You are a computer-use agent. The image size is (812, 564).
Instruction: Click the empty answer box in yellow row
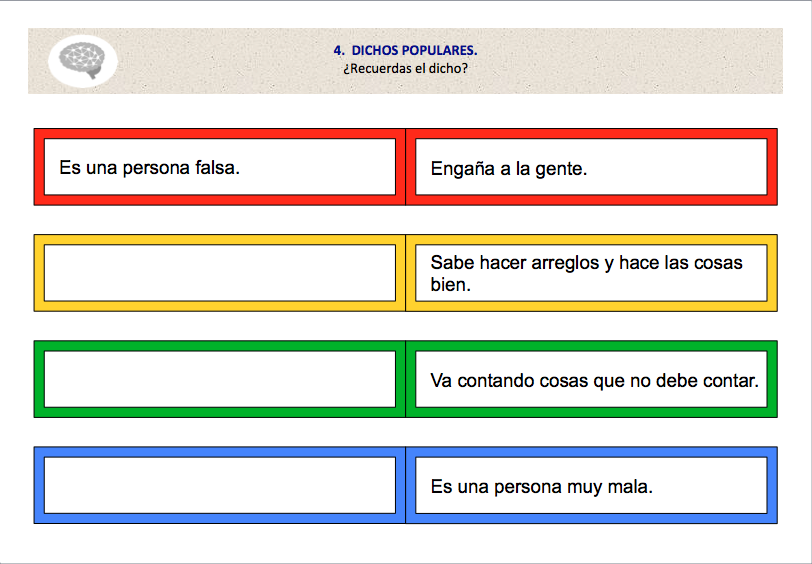point(220,273)
